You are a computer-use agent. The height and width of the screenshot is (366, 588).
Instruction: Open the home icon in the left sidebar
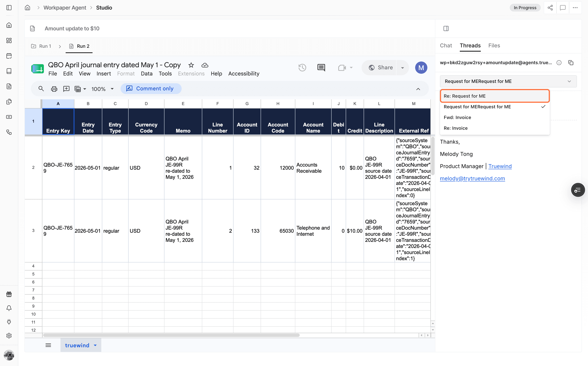tap(9, 25)
